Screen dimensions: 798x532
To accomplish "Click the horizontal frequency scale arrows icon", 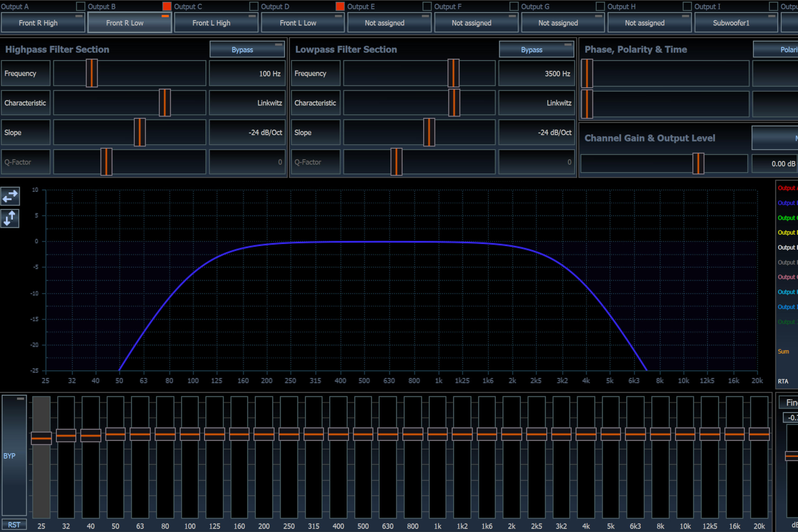I will (x=10, y=196).
